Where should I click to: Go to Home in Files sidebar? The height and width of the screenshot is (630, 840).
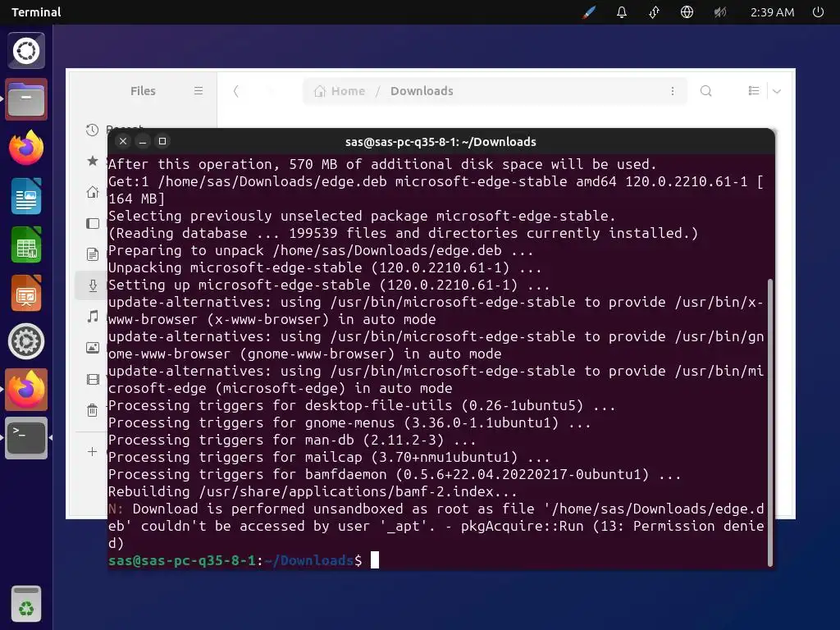(x=93, y=192)
